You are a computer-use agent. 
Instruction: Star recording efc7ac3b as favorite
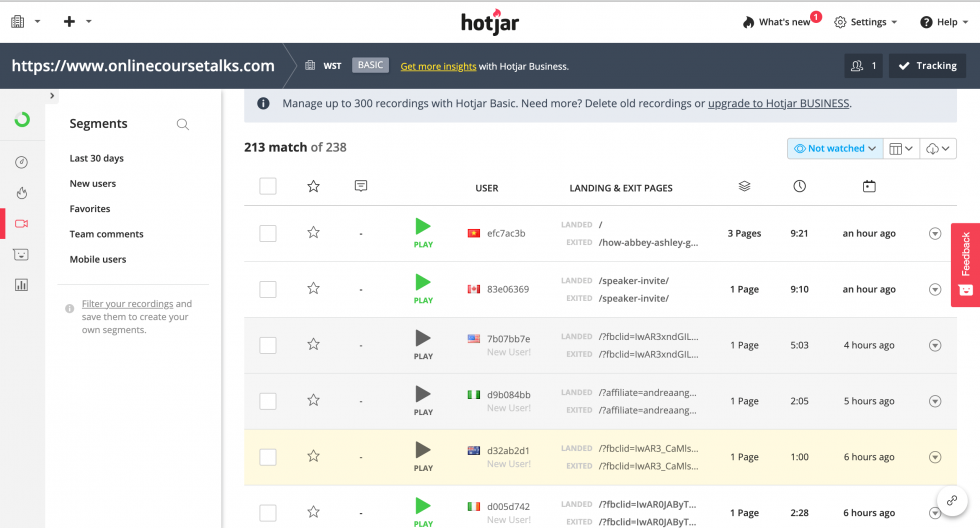point(314,232)
